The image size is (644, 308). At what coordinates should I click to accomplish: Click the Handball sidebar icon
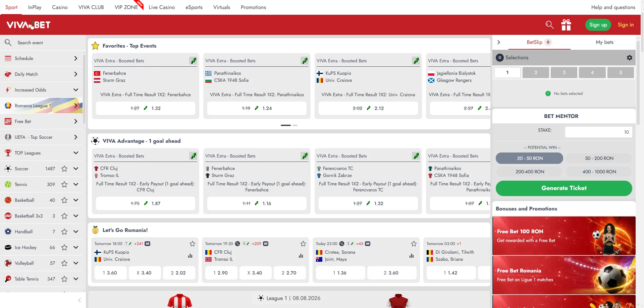tap(8, 232)
